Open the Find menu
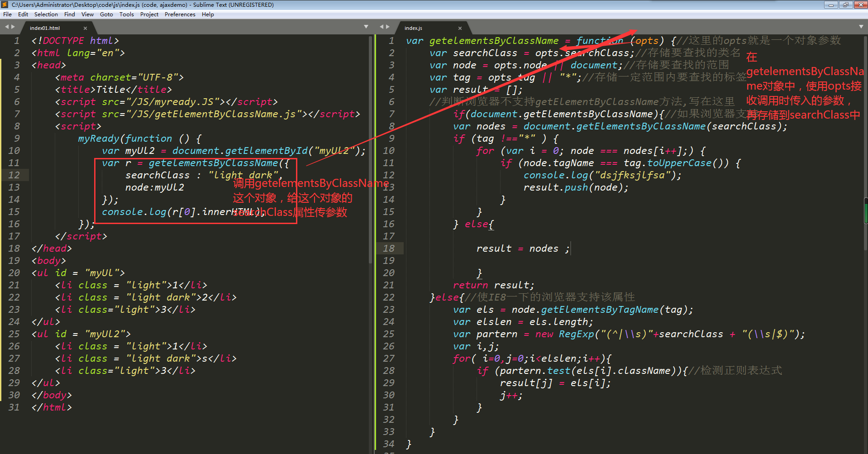 [70, 14]
